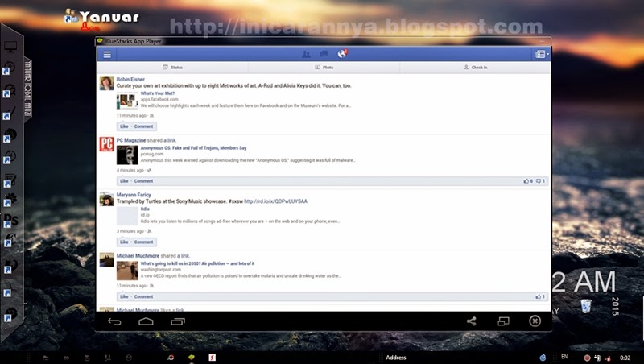
Task: Tap the BlueStacks recent apps button
Action: coord(178,321)
